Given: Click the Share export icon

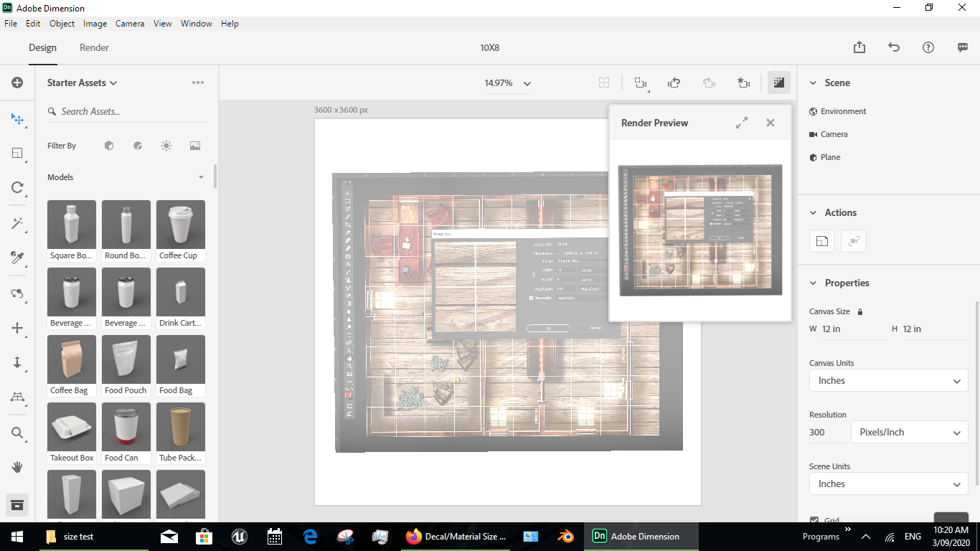Looking at the screenshot, I should pyautogui.click(x=859, y=47).
